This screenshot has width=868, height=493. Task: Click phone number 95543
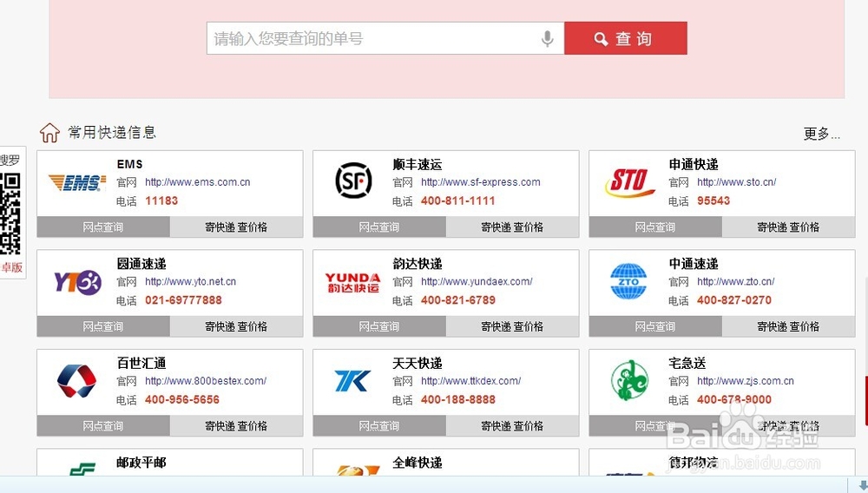pyautogui.click(x=713, y=200)
